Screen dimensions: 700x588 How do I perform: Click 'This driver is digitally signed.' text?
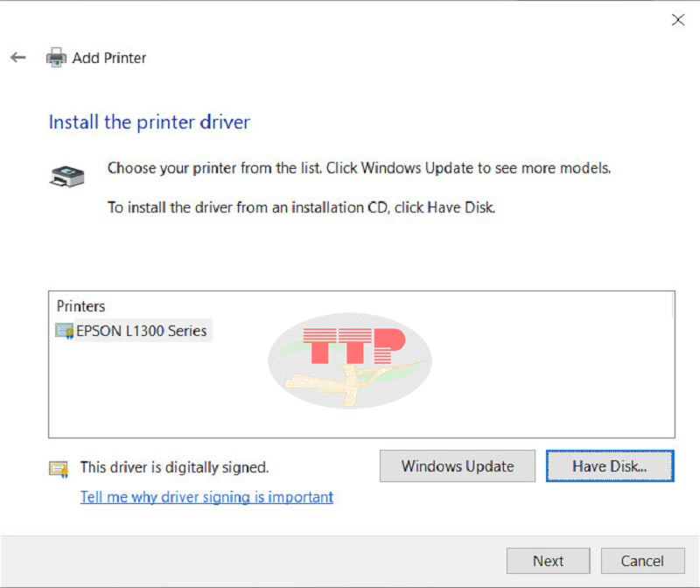[x=174, y=467]
